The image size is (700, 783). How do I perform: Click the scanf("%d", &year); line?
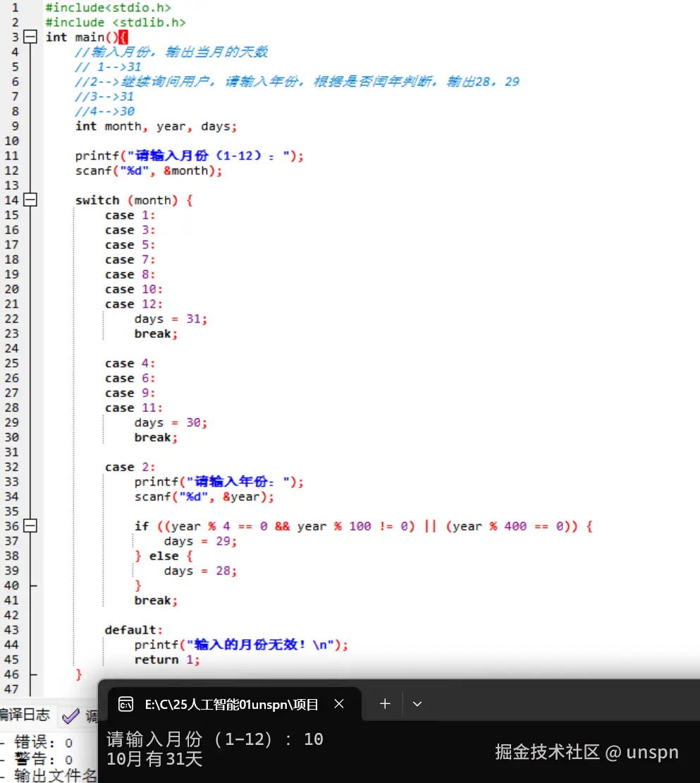[204, 497]
